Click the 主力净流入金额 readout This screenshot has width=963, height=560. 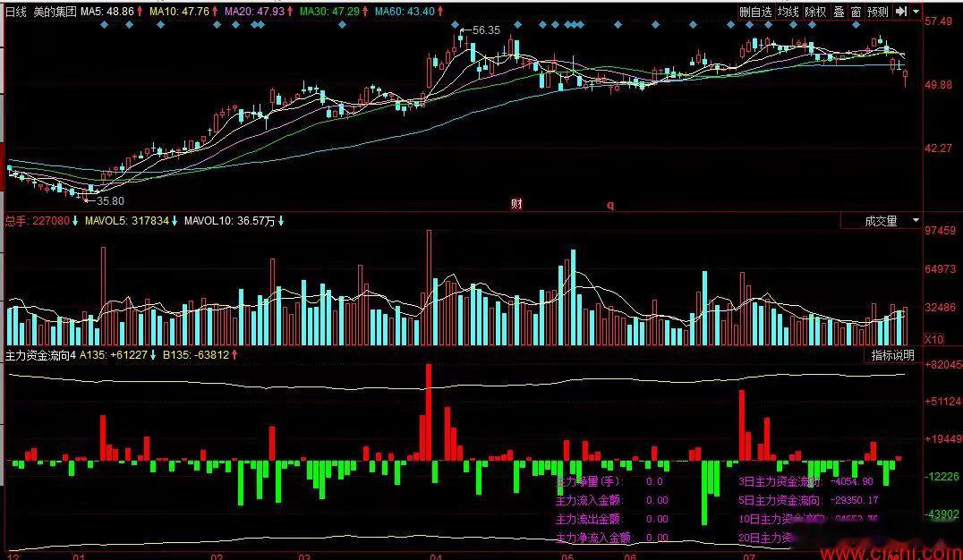tap(612, 538)
